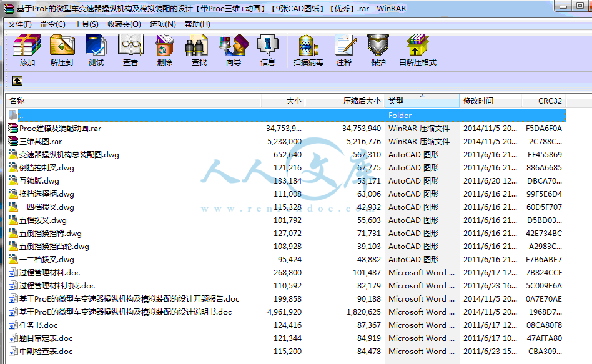Screen dimensions: 592x364
Task: Click compressed size 567,310
Action: [367, 154]
